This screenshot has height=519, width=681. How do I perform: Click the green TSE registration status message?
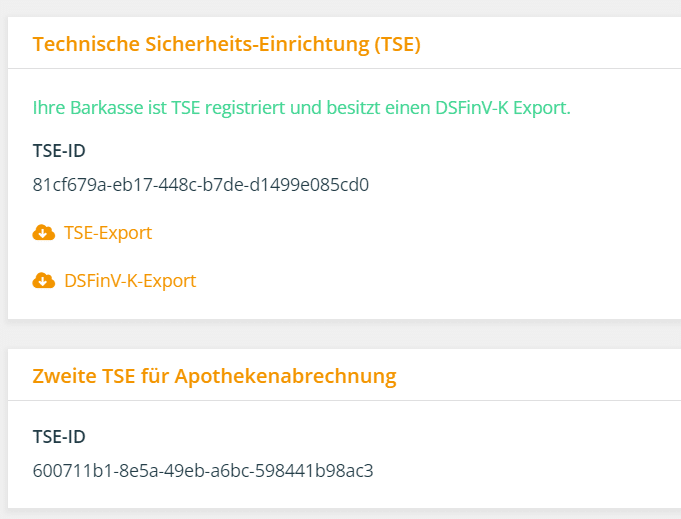tap(301, 108)
